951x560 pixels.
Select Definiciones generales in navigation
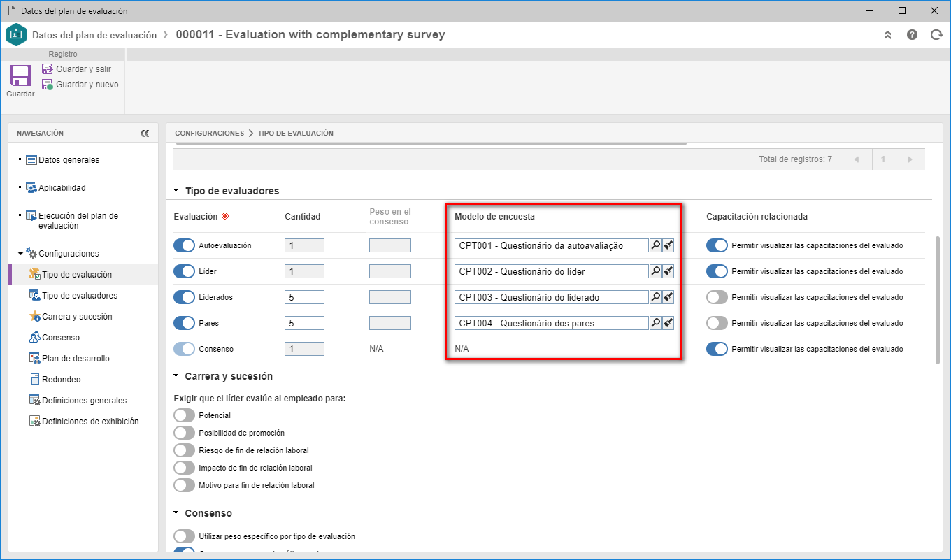(78, 401)
